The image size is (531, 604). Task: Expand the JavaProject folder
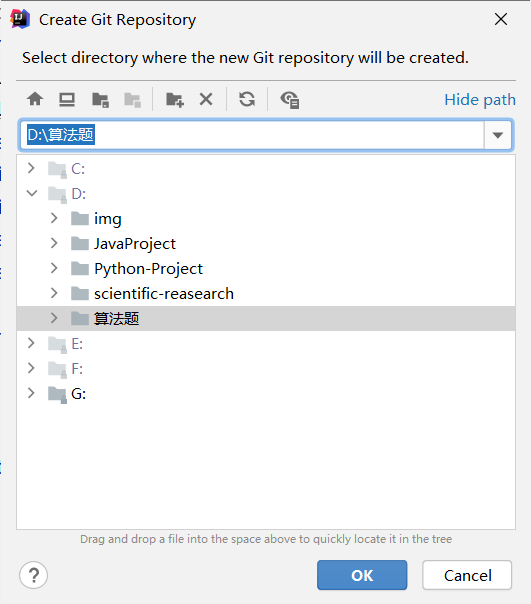tap(54, 243)
